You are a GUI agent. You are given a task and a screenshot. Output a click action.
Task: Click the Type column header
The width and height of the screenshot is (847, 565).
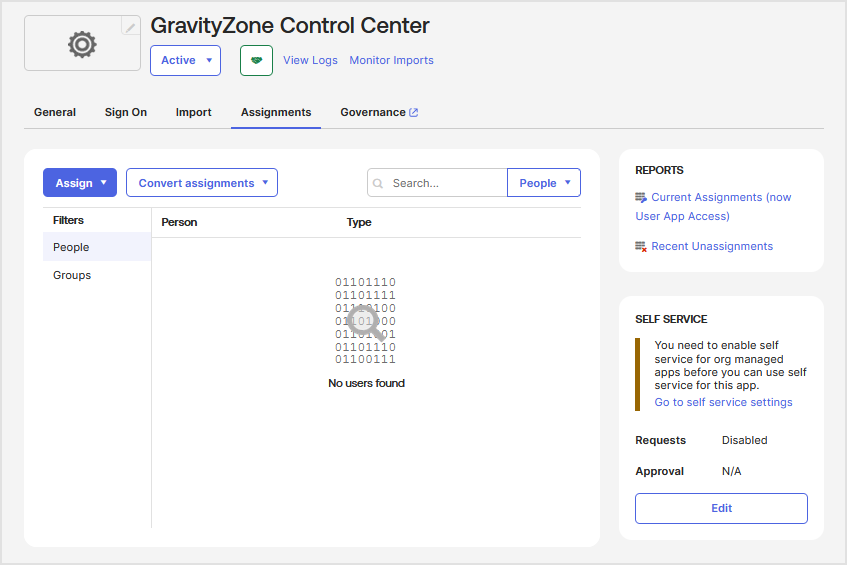click(359, 223)
